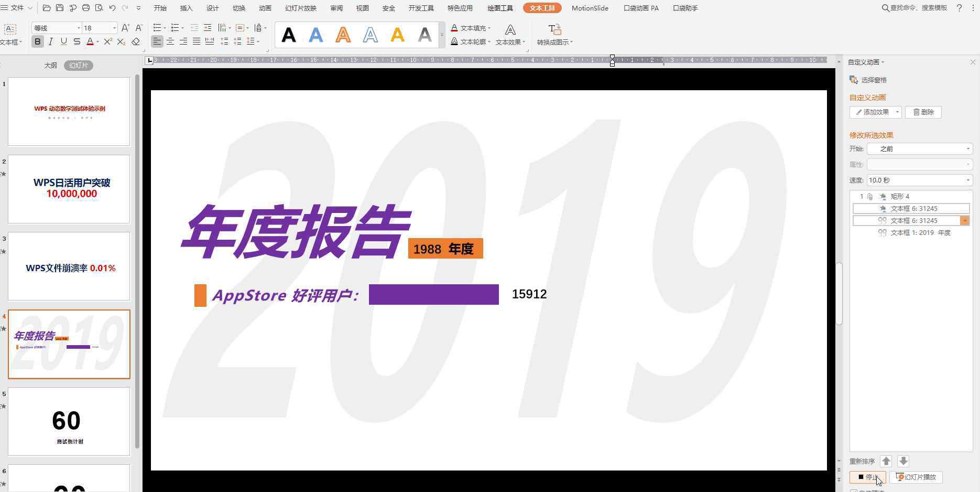Viewport: 980px width, 492px height.
Task: Switch to the 幻灯片放映 ribbon tab
Action: 301,8
